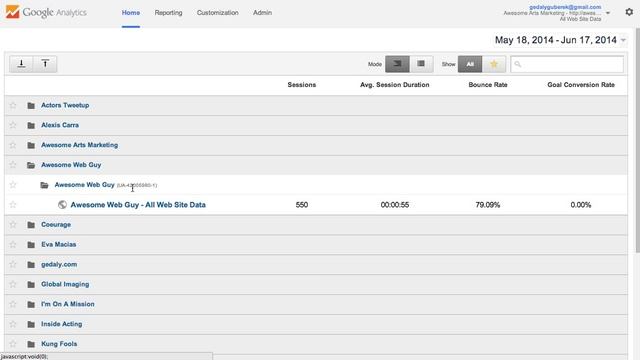Show only starred accounts

pos(494,64)
